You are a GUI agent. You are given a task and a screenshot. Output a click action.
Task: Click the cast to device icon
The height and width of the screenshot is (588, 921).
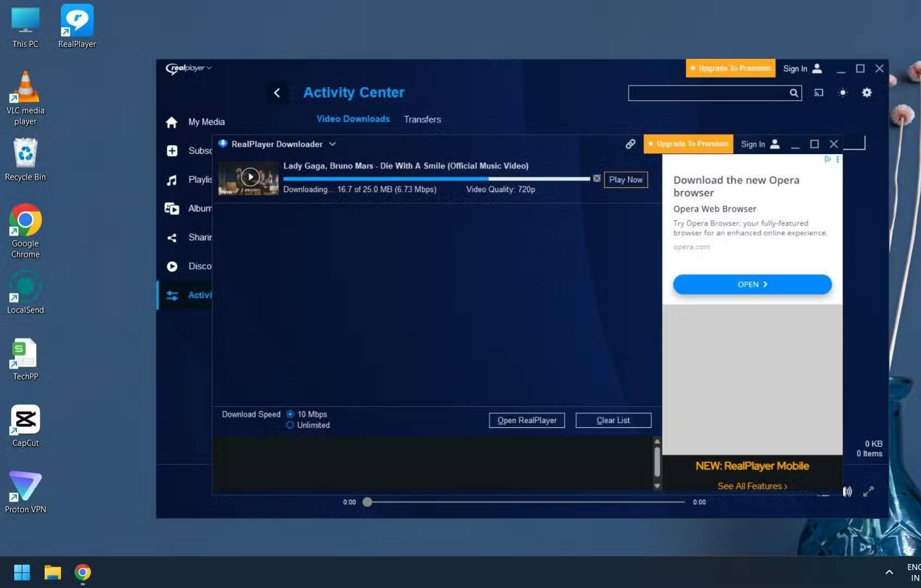[819, 93]
